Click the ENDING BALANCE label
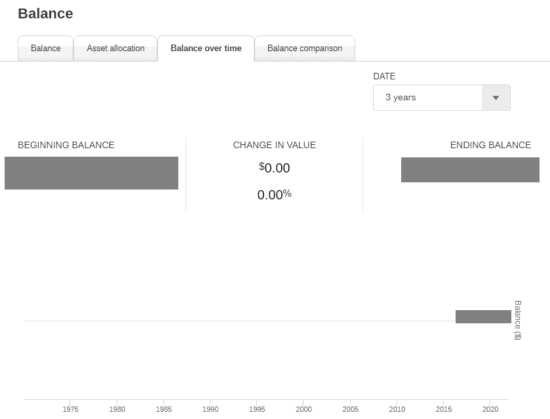Image resolution: width=550 pixels, height=419 pixels. click(x=490, y=145)
